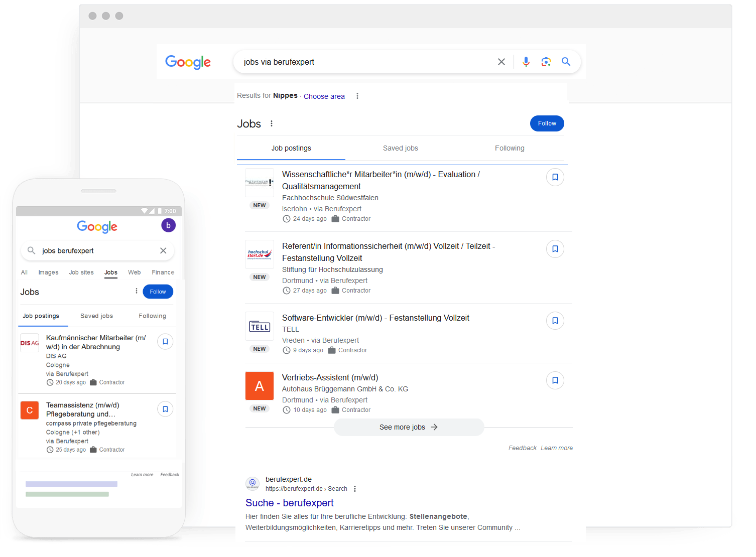Switch to phone Following tab
Screen dimensions: 756x557
[152, 316]
